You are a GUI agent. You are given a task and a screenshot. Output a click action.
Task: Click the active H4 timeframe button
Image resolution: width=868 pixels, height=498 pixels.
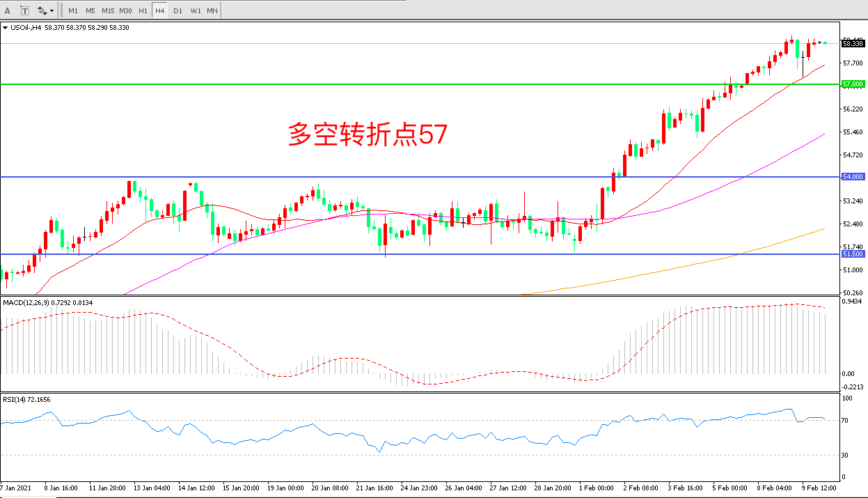click(159, 10)
